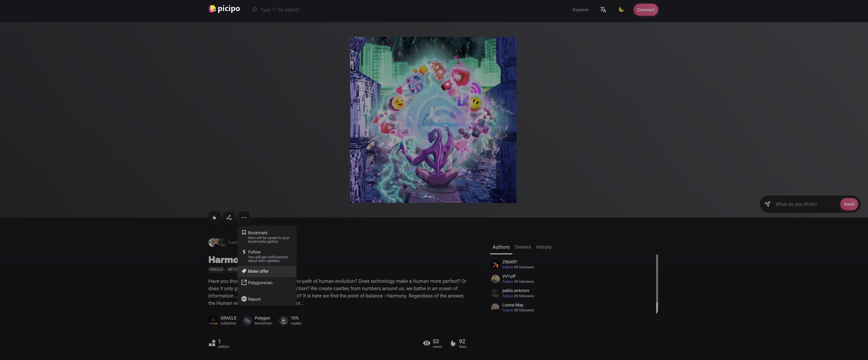868x360 pixels.
Task: Click the ORACLE collection avatar icon
Action: 213,321
